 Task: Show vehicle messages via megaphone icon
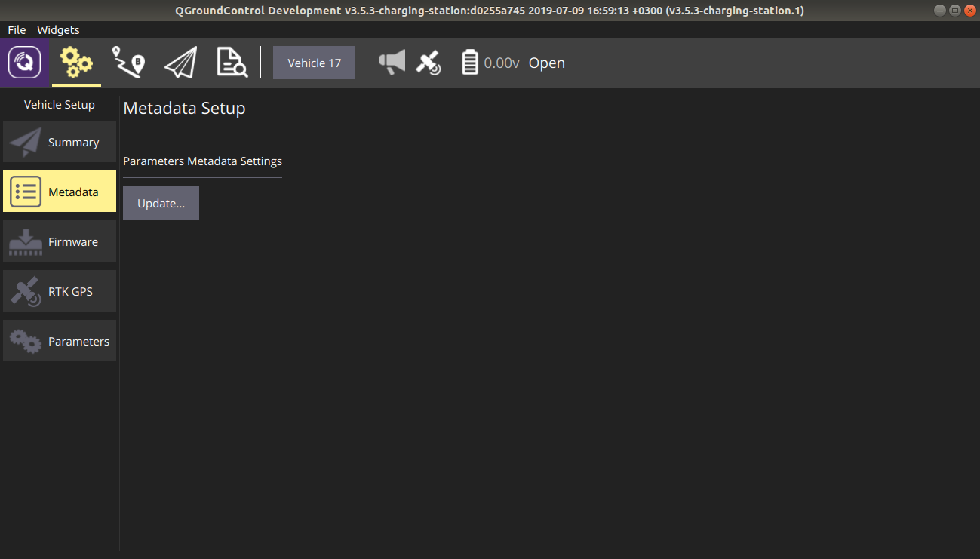(392, 63)
